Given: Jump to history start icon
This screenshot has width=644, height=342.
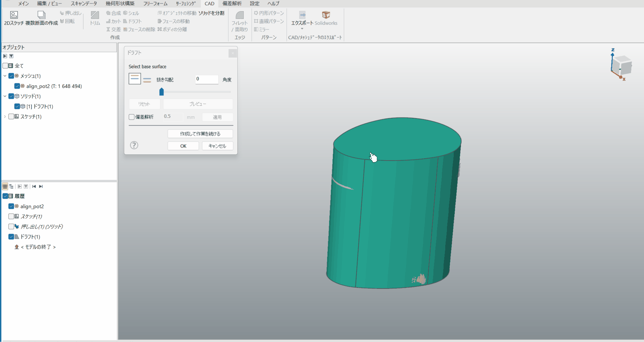Looking at the screenshot, I should [34, 187].
